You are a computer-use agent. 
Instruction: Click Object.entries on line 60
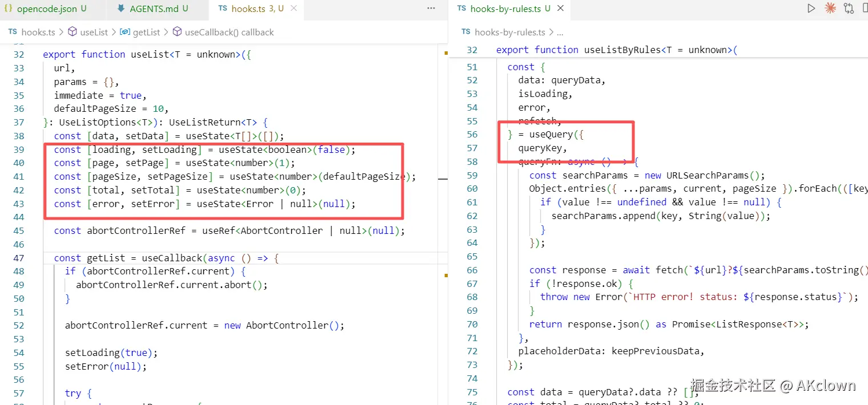567,188
